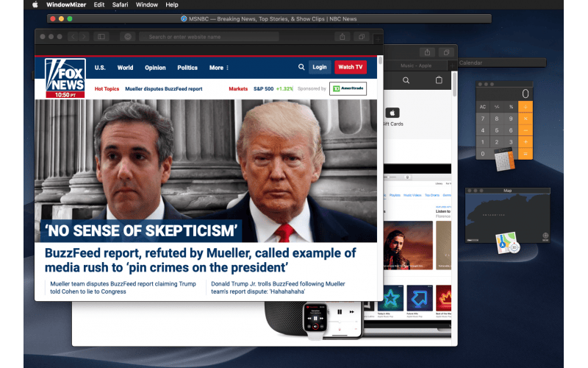Click the red Watch TV button
Viewport: 588px width, 368px height.
(351, 67)
